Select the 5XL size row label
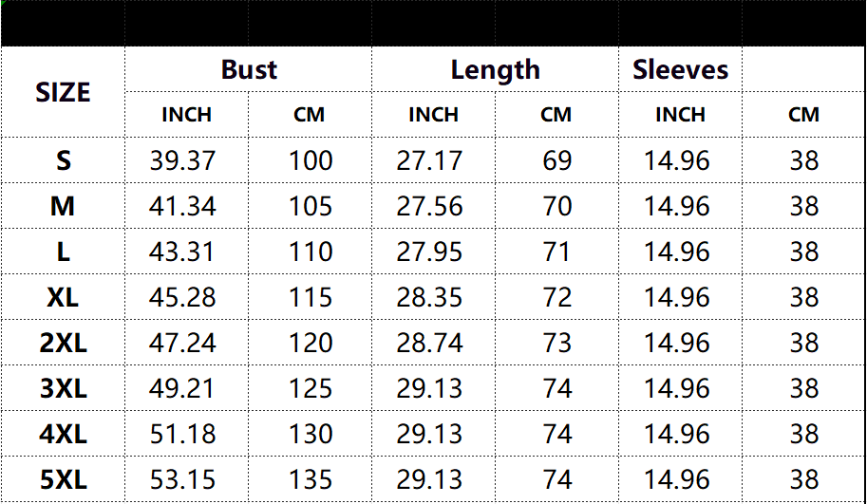Viewport: 867px width, 504px height. tap(63, 479)
